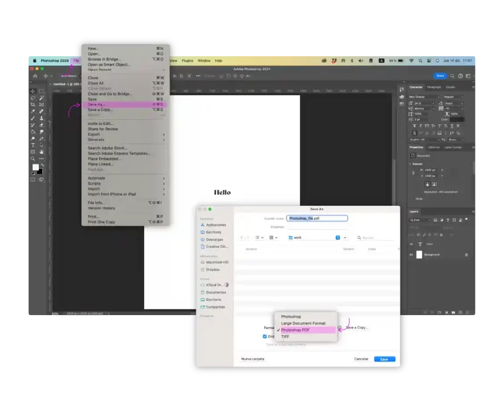Select the Horizontal Type tool
The height and width of the screenshot is (420, 504).
click(x=33, y=145)
